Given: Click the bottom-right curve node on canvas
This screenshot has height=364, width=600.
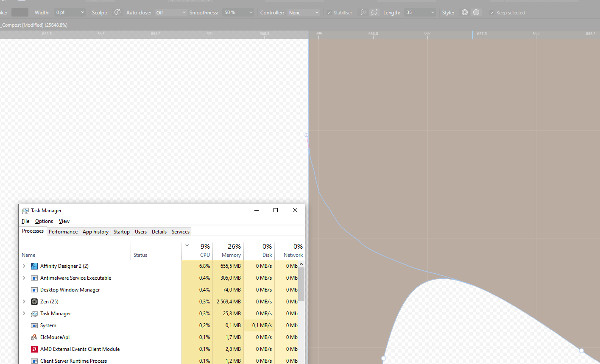Looking at the screenshot, I should 582,350.
